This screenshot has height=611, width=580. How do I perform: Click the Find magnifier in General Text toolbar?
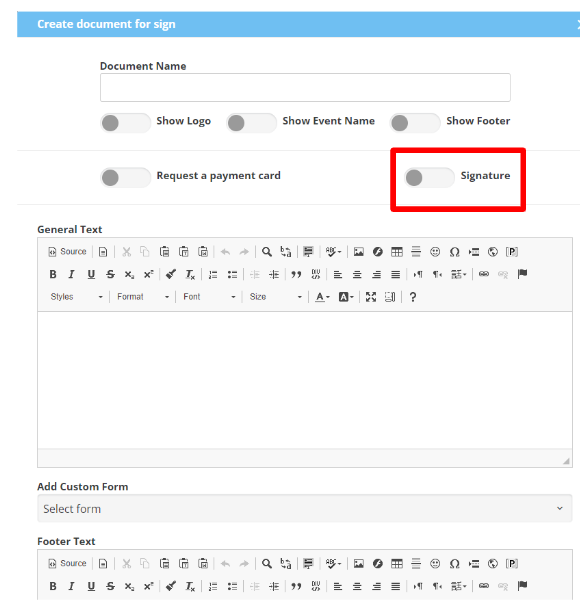(267, 252)
